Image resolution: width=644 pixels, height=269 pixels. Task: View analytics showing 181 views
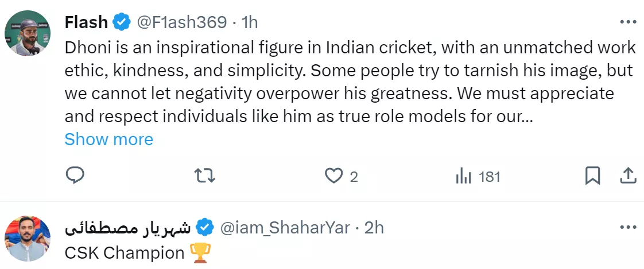point(478,176)
